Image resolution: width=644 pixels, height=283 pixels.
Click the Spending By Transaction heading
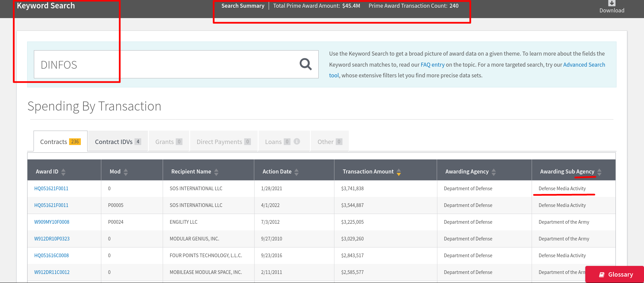(x=94, y=106)
